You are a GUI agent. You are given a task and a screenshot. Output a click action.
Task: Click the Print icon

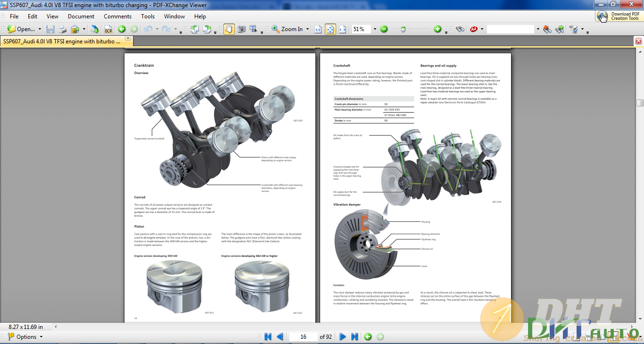(62, 29)
